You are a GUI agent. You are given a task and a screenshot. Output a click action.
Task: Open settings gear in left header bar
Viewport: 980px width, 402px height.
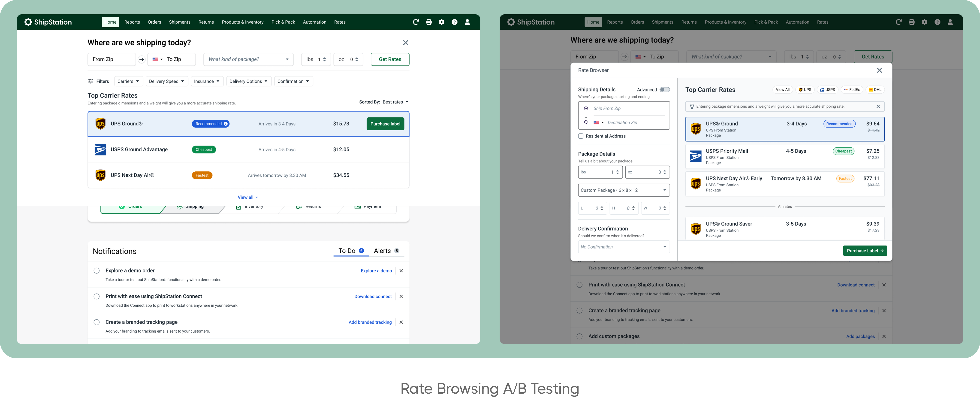(442, 22)
